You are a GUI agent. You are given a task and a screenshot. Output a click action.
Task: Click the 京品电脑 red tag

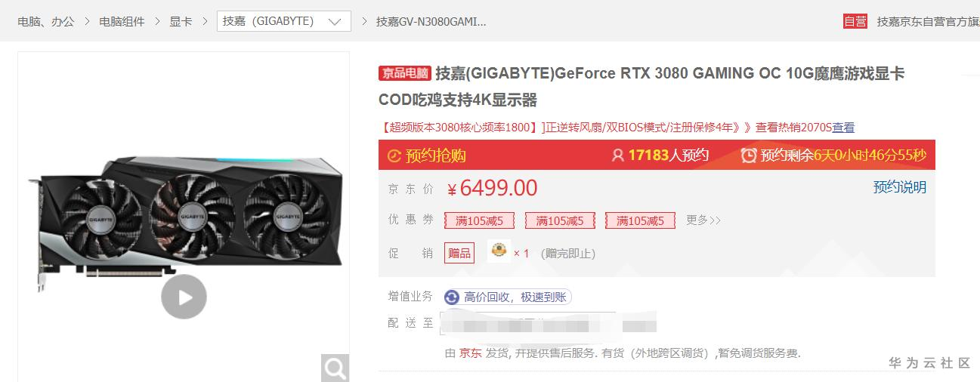(x=405, y=73)
